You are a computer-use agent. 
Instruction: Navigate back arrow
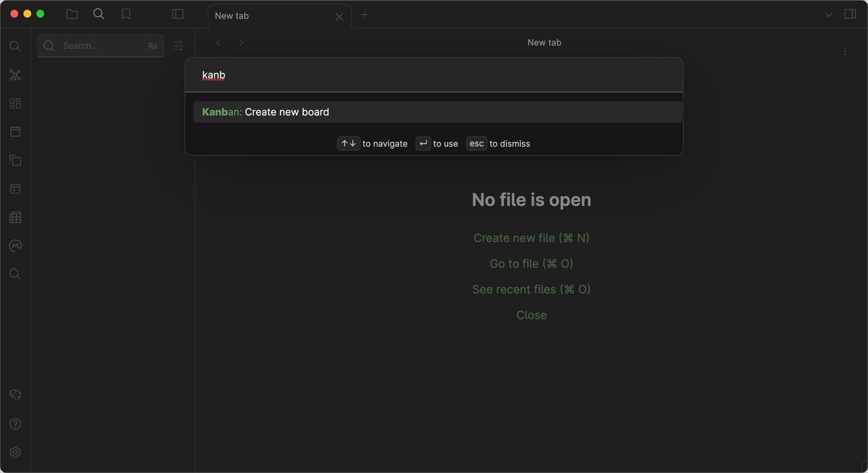218,42
